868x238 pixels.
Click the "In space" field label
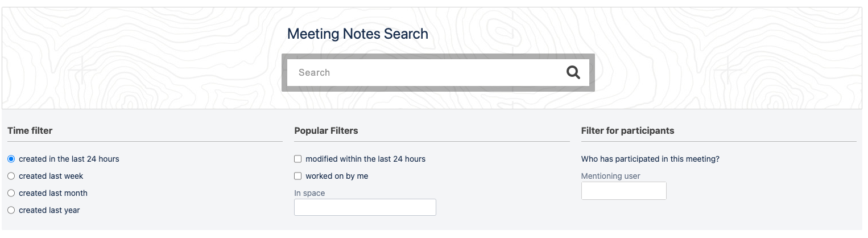309,193
